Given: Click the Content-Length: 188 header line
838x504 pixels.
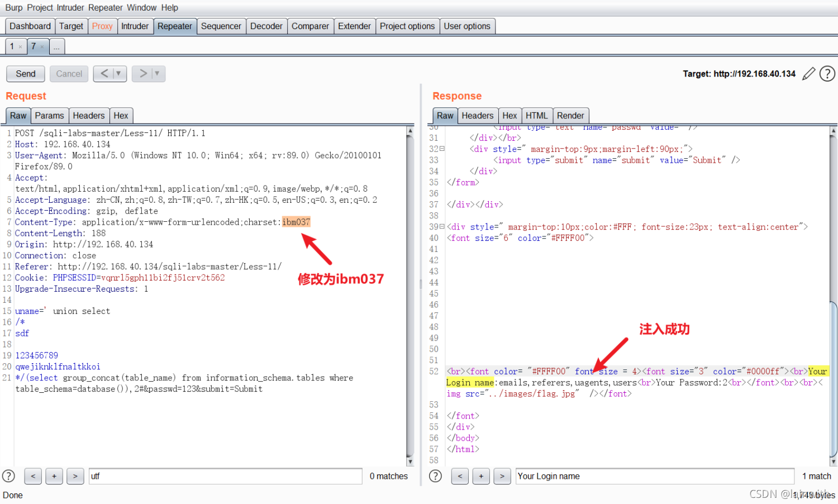Looking at the screenshot, I should point(60,233).
